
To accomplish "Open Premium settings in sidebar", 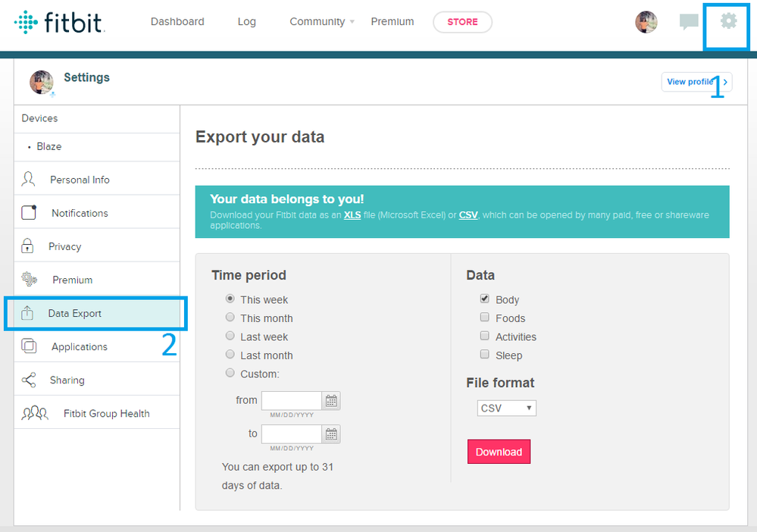I will (x=97, y=280).
